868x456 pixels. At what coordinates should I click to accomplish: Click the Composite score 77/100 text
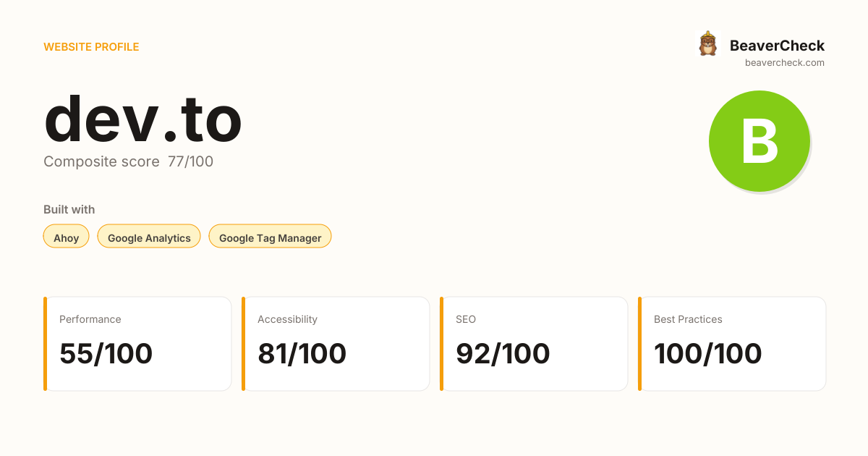(129, 161)
